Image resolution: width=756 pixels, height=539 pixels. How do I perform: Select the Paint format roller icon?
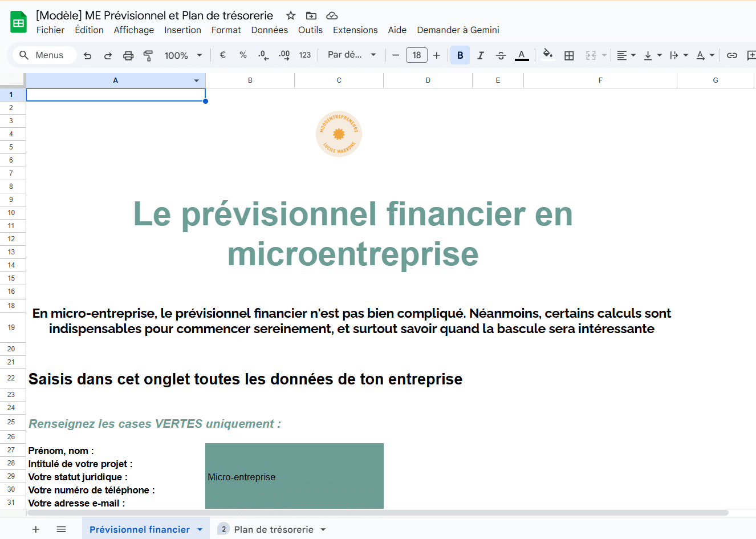click(148, 55)
